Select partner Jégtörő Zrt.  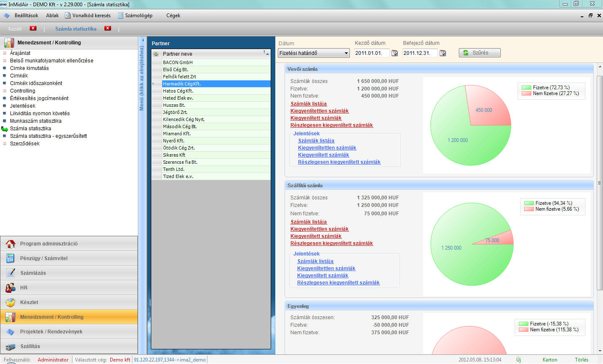click(x=216, y=112)
